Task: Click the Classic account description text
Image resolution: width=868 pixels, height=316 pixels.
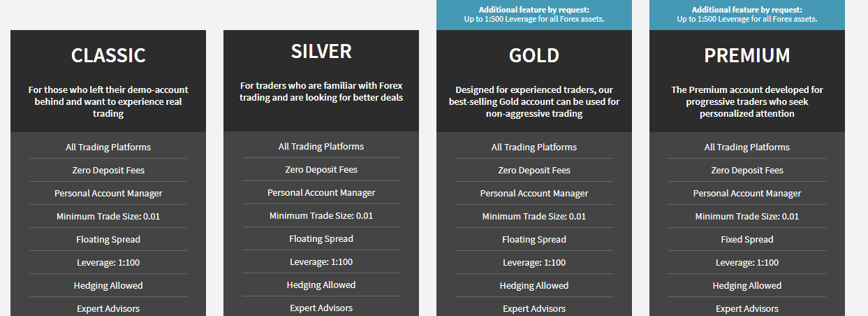Action: (108, 101)
